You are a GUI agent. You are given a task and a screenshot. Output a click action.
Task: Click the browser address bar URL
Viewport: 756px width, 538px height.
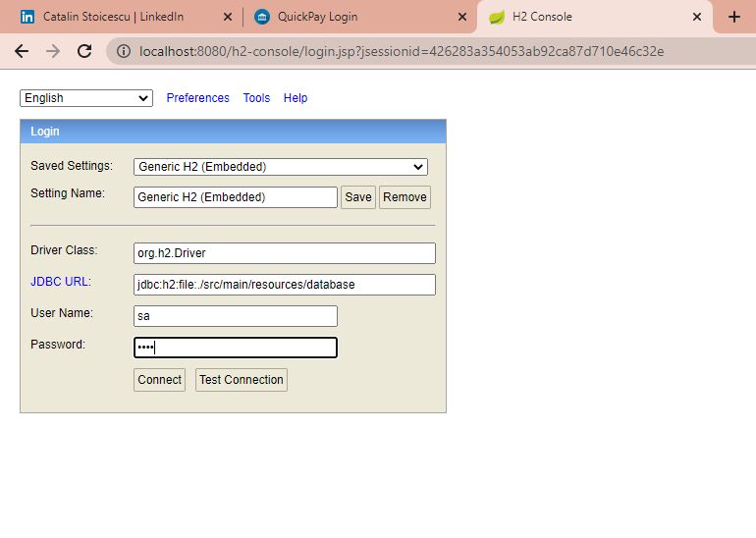[x=402, y=51]
